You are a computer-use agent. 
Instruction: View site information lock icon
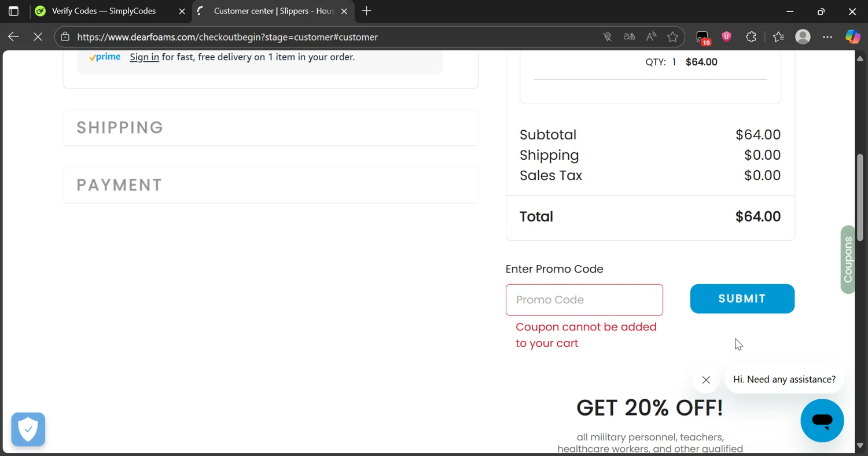[x=65, y=37]
